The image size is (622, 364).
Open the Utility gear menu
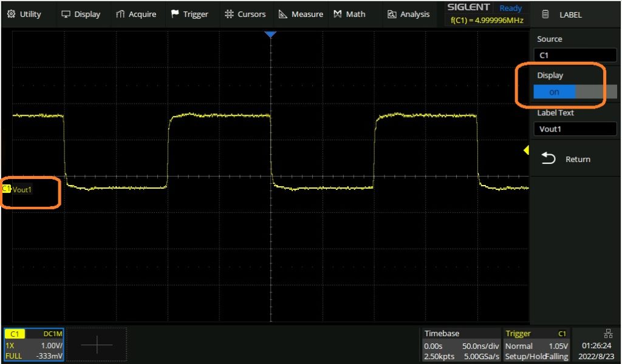[x=24, y=14]
